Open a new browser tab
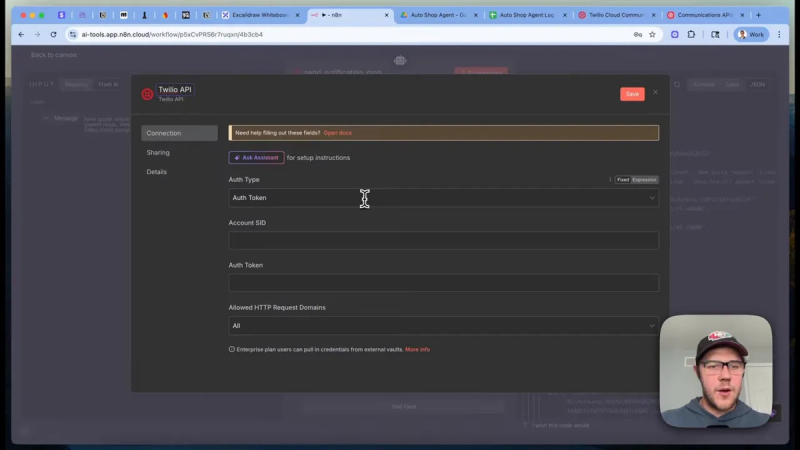The image size is (800, 450). coord(759,15)
